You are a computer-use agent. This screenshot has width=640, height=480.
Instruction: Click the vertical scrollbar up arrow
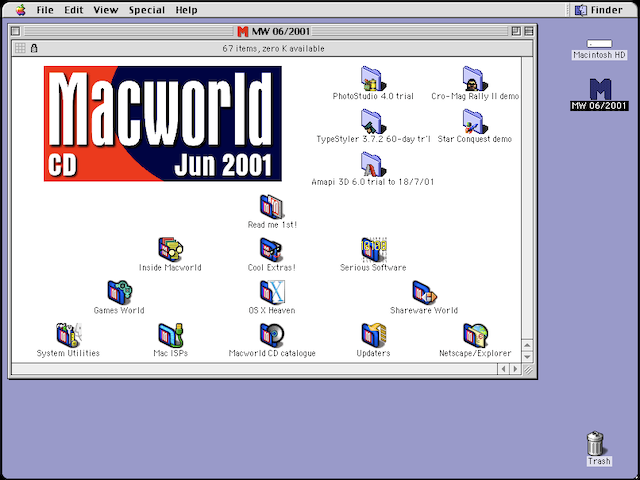click(527, 346)
